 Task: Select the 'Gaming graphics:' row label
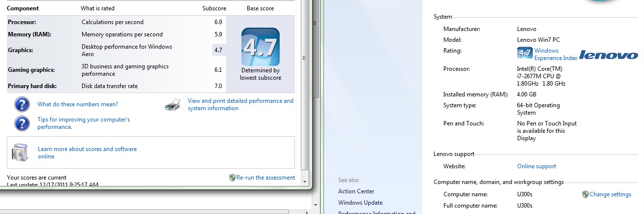coord(31,70)
